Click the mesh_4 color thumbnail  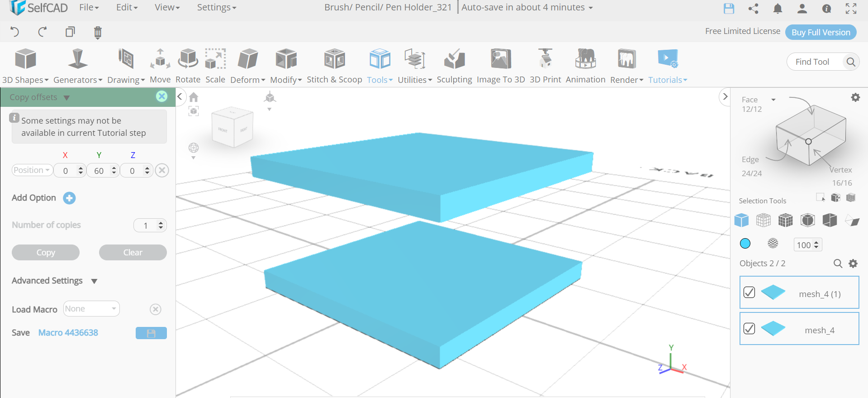click(773, 328)
